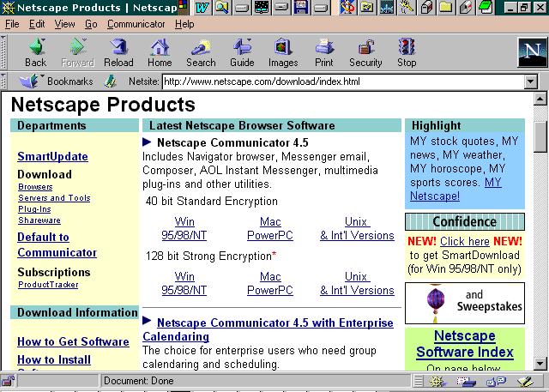Image resolution: width=549 pixels, height=392 pixels.
Task: Click the green book shortcut icon
Action: [x=486, y=8]
